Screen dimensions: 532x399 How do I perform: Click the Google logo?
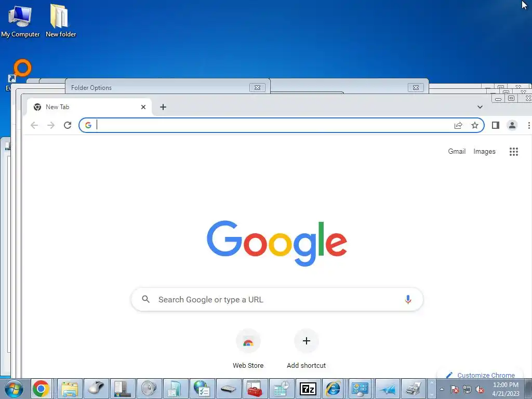277,243
